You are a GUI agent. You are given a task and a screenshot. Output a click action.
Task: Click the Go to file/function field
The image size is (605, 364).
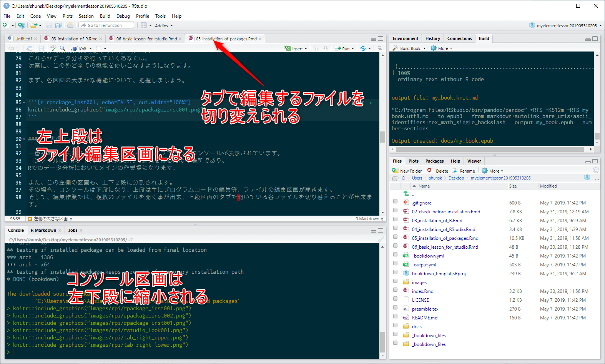(x=107, y=25)
